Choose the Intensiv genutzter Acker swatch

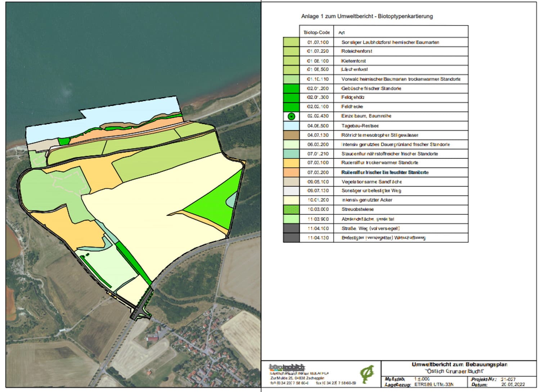(x=291, y=200)
